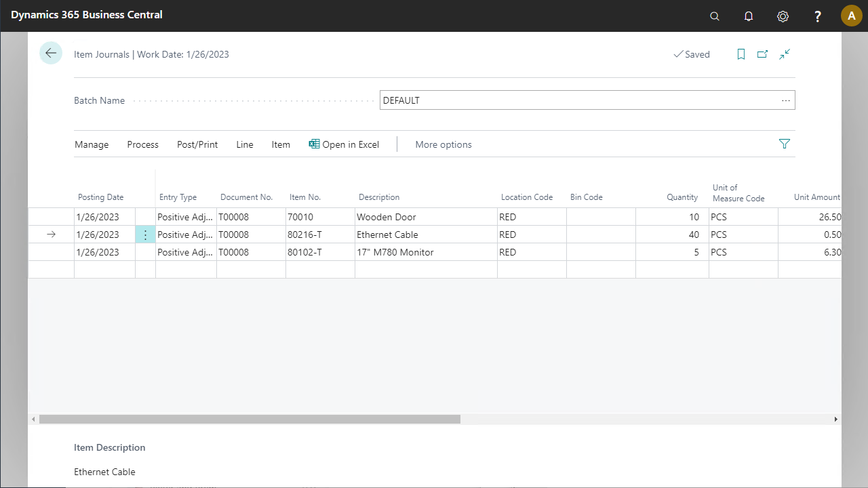
Task: Click the scrollbar left arrow
Action: pyautogui.click(x=34, y=420)
